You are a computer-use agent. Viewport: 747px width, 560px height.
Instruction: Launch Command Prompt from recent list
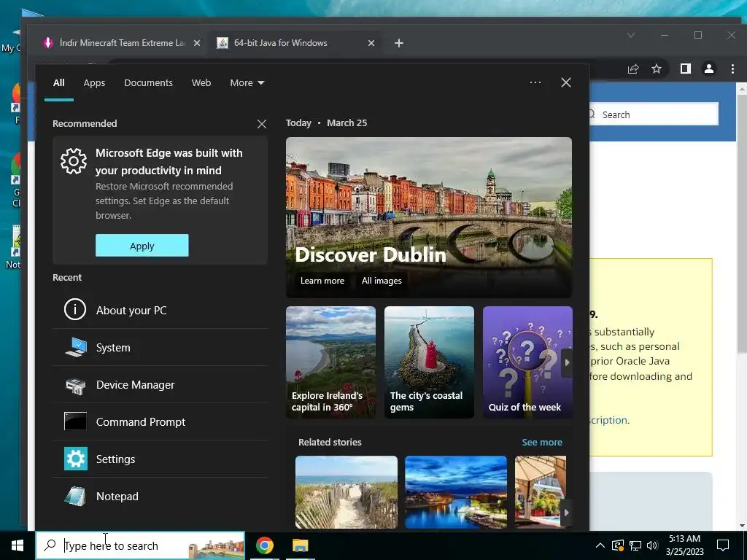tap(160, 421)
